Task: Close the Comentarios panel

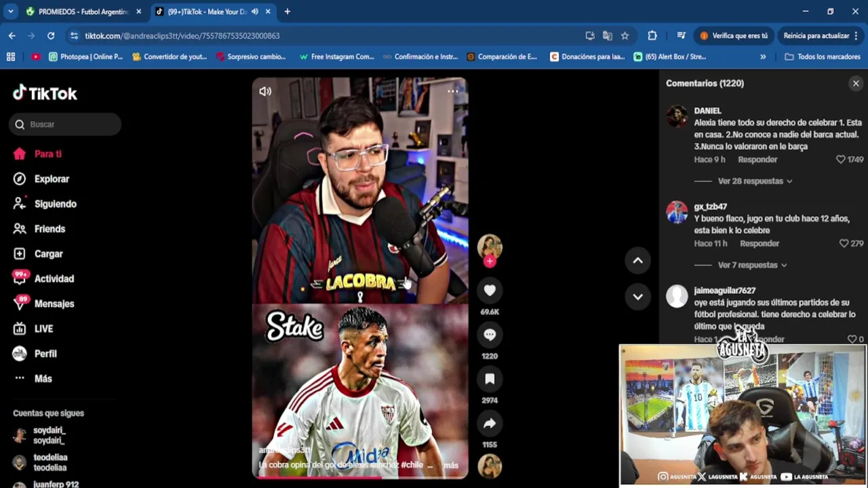Action: (856, 83)
